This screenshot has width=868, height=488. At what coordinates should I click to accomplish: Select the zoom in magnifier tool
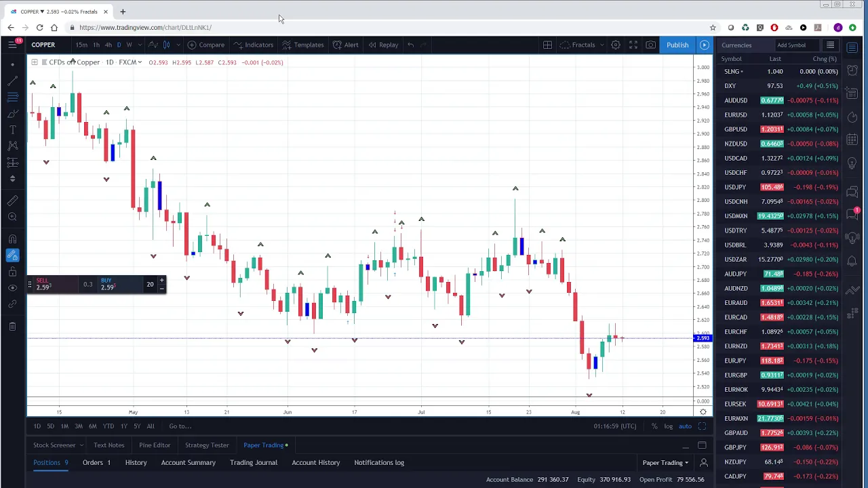13,217
